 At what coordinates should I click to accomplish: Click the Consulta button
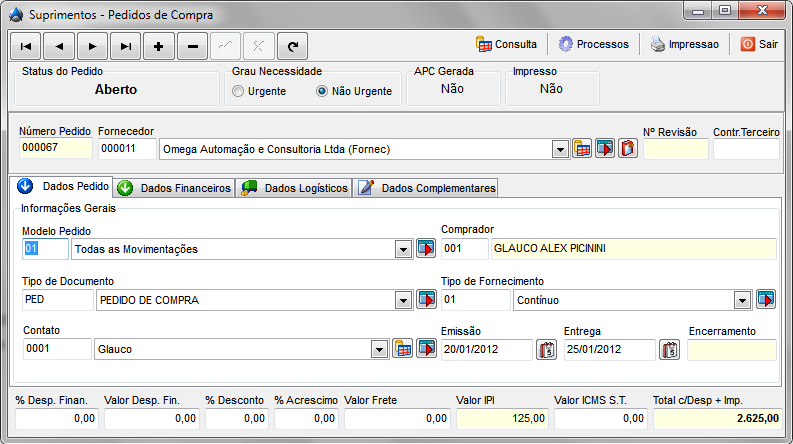[507, 44]
